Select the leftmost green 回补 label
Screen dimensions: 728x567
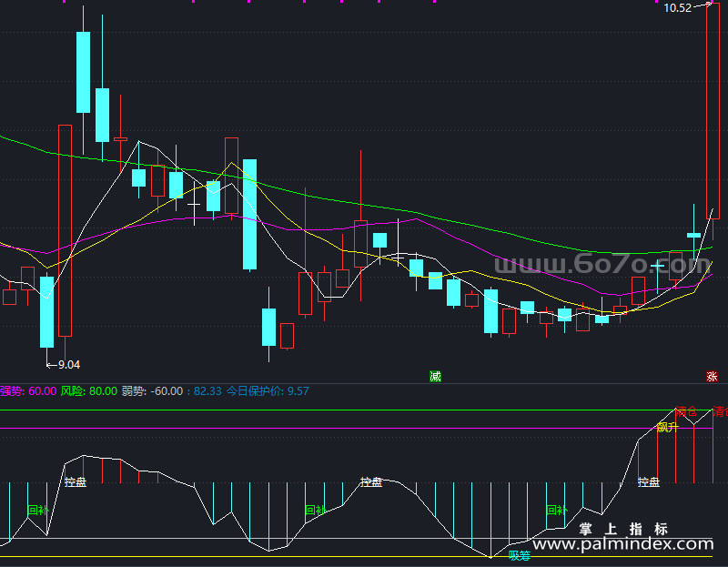point(38,511)
